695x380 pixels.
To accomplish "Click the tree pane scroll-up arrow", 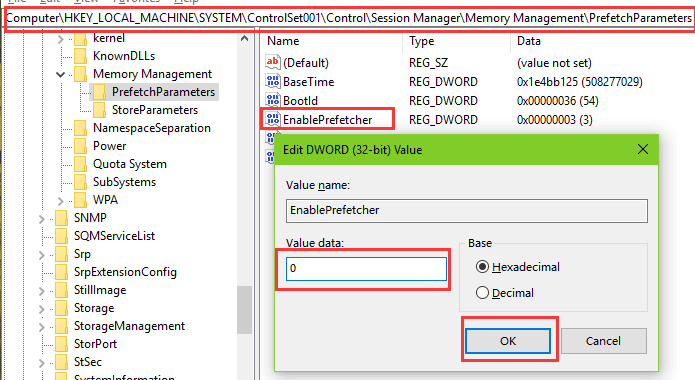I will [244, 39].
